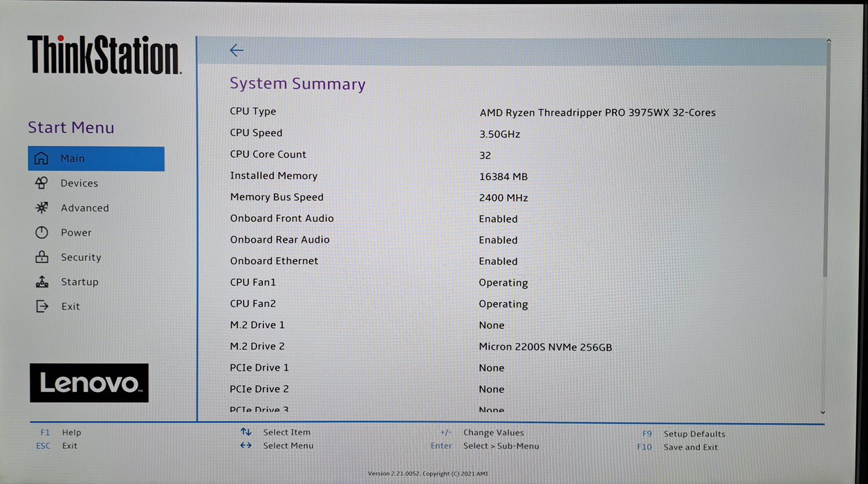Viewport: 868px width, 484px height.
Task: Click the M.2 Drive 2 label
Action: point(257,346)
